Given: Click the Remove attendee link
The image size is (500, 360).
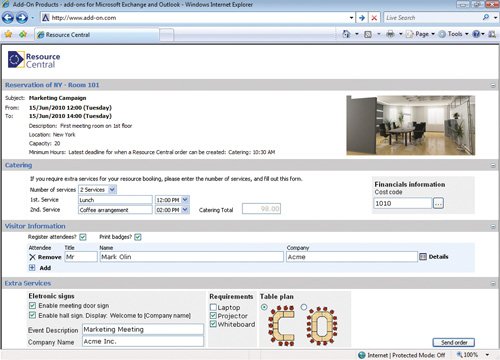Looking at the screenshot, I should tap(49, 257).
